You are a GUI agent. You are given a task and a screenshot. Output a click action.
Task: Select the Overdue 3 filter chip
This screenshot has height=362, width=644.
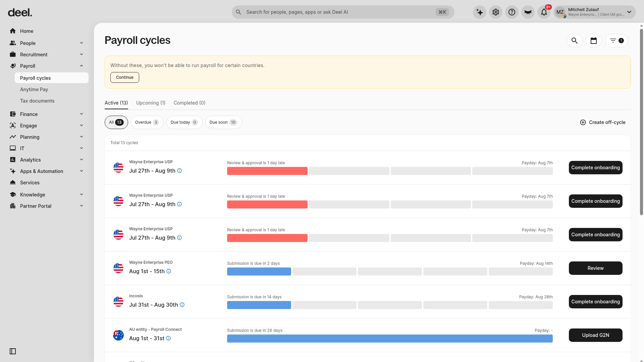(147, 122)
